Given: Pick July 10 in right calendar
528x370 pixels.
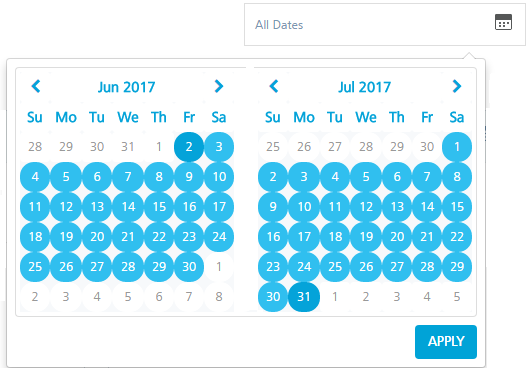Looking at the screenshot, I should click(x=304, y=206).
